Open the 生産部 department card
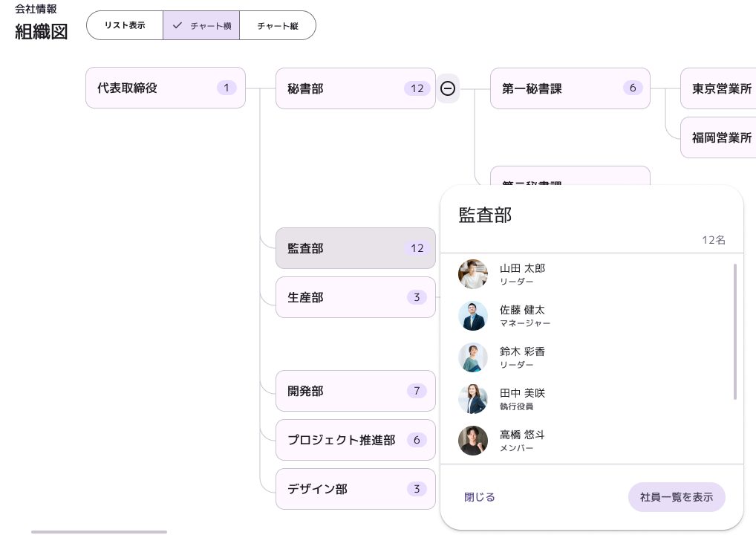This screenshot has width=756, height=535. (355, 297)
